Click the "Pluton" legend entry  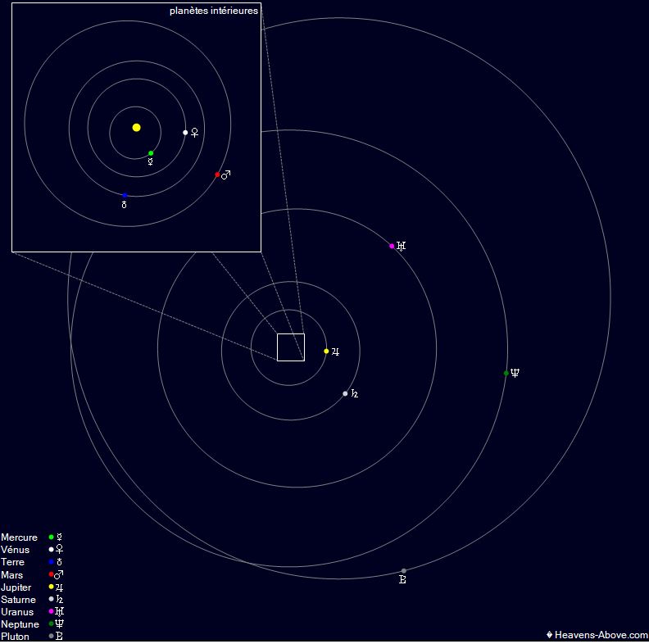[16, 637]
